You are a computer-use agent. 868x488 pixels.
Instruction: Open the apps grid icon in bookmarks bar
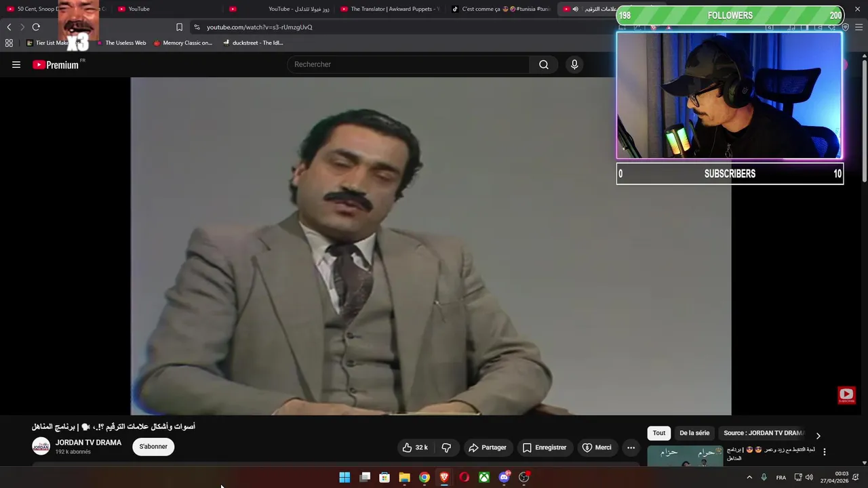[9, 43]
